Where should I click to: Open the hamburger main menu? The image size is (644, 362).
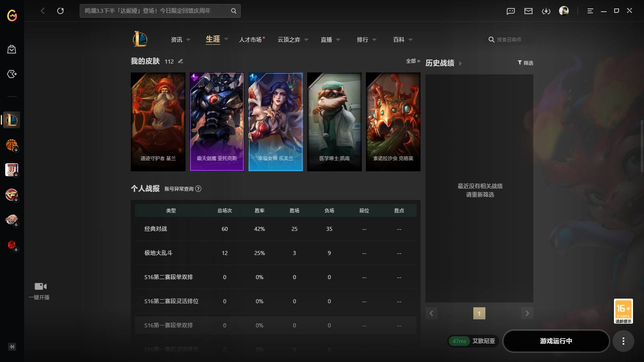pyautogui.click(x=590, y=11)
